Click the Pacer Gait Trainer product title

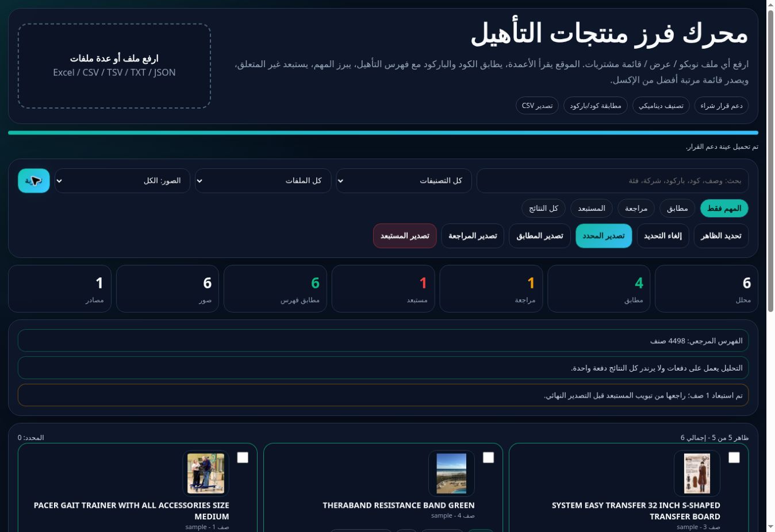[x=131, y=511]
